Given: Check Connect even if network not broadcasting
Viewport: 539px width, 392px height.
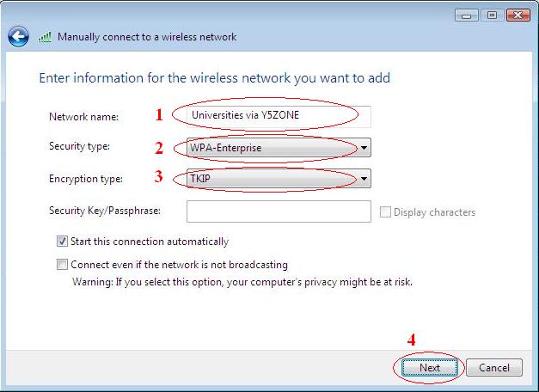Looking at the screenshot, I should [x=63, y=265].
